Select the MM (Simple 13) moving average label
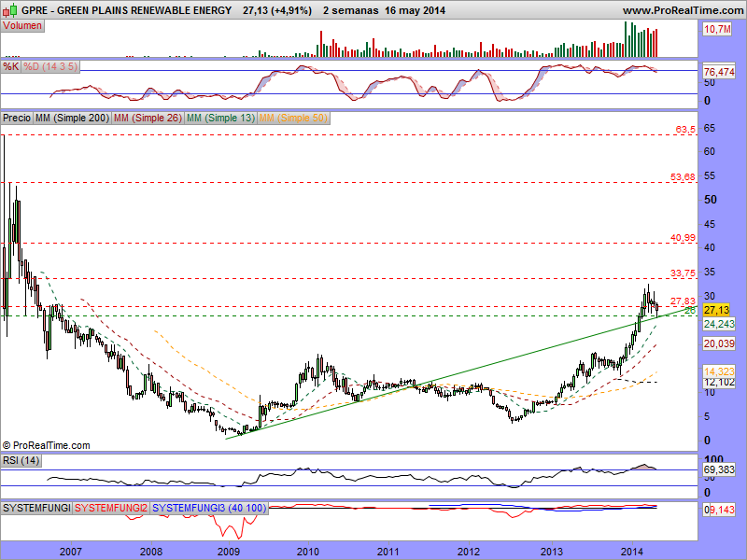 tap(221, 118)
